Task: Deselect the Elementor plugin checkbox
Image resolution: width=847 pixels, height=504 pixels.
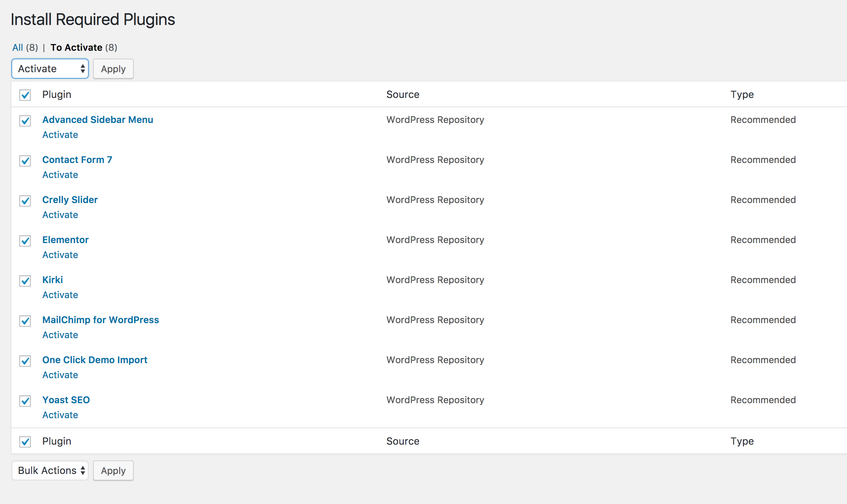Action: click(x=25, y=241)
